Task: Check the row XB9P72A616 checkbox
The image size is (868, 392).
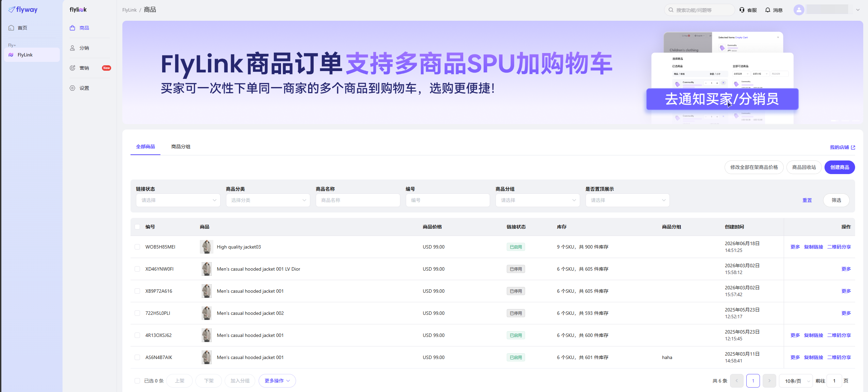Action: tap(137, 291)
